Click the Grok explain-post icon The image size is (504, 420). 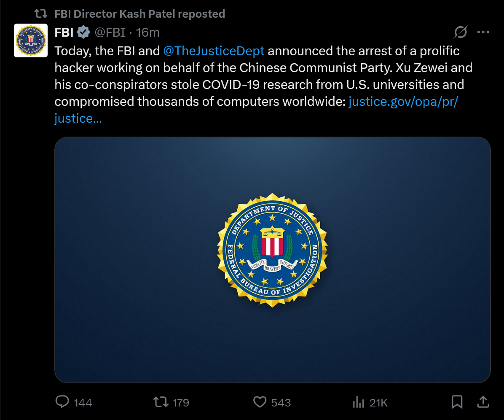tap(460, 32)
